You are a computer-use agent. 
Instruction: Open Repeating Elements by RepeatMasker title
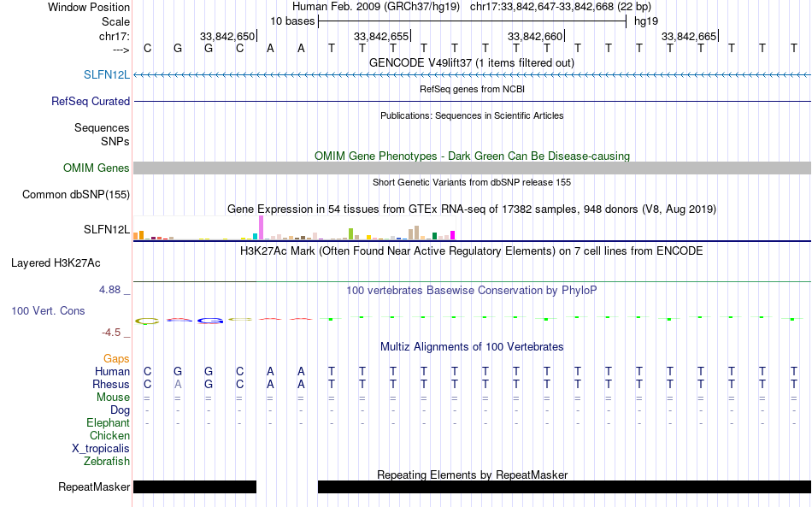[x=473, y=475]
